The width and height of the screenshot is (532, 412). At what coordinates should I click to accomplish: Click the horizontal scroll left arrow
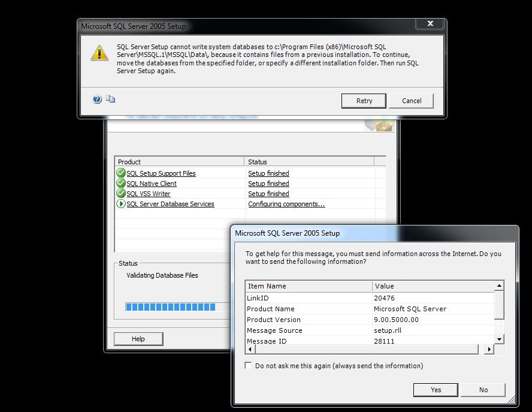point(250,349)
